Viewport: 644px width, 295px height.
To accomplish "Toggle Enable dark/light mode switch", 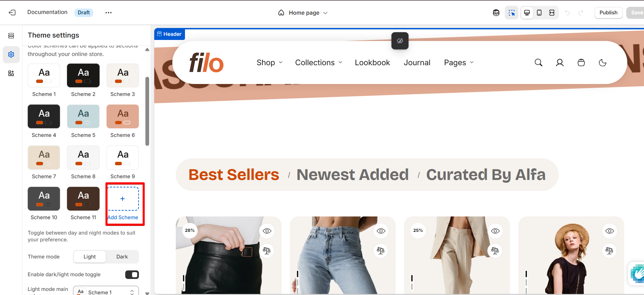I will 132,275.
